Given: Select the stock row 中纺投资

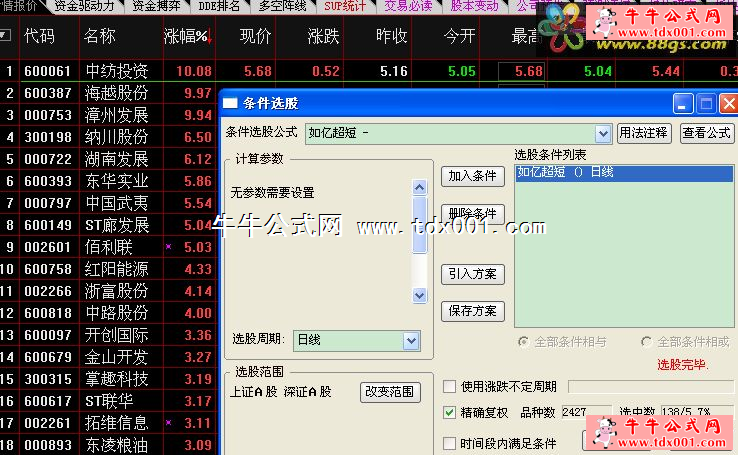Looking at the screenshot, I should pyautogui.click(x=117, y=71).
